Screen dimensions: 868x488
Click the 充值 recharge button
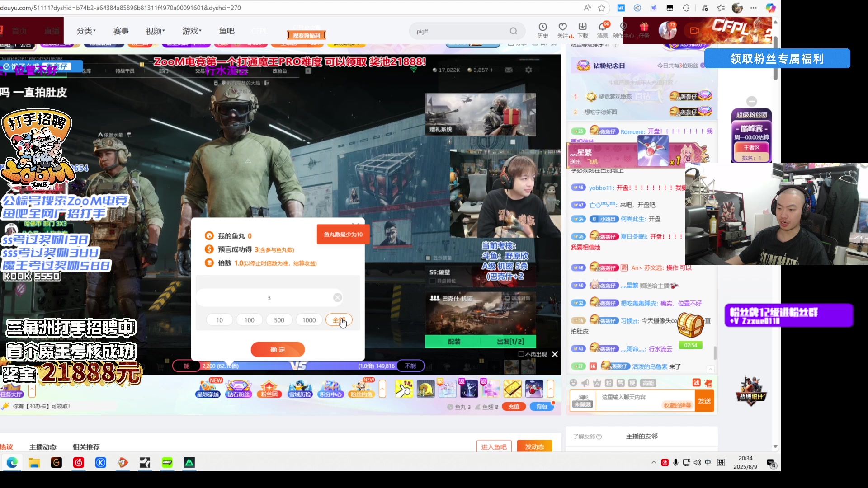(514, 407)
